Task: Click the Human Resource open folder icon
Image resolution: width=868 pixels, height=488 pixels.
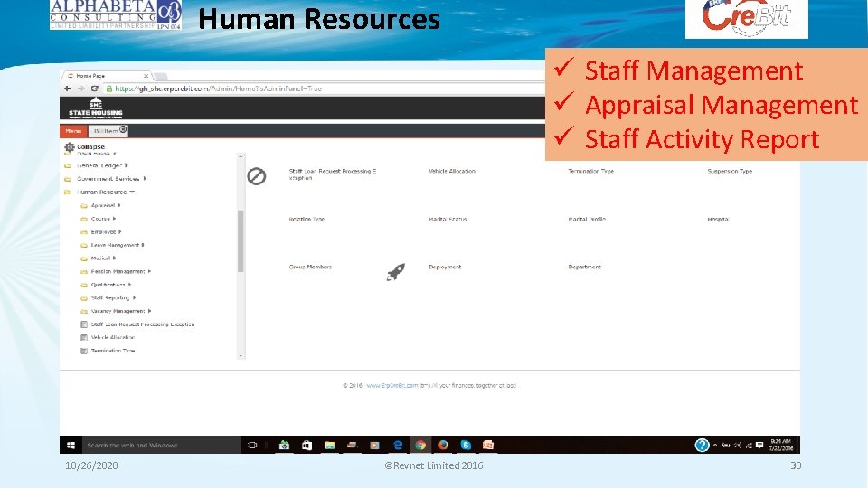Action: click(x=68, y=192)
